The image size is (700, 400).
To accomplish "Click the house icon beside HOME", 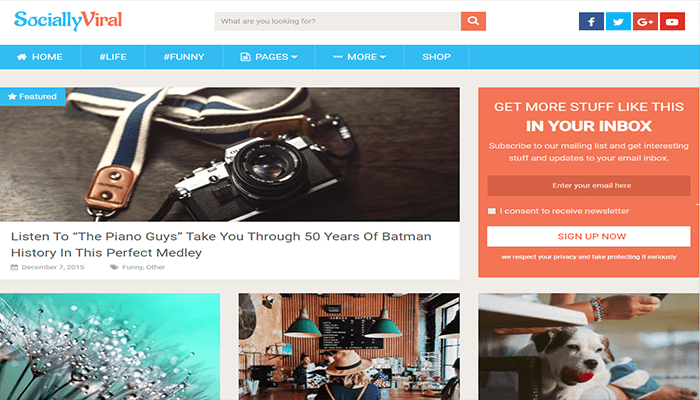I will pos(21,57).
